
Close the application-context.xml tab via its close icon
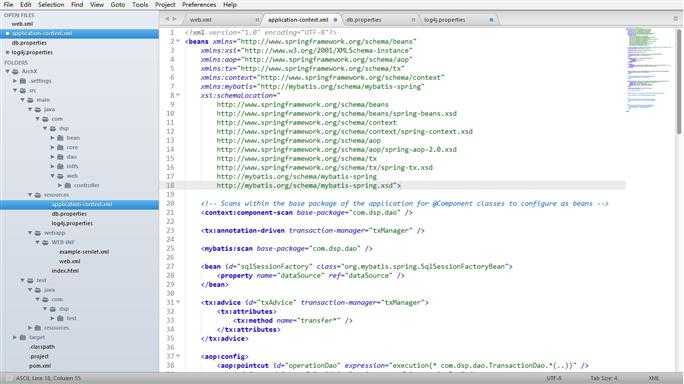pyautogui.click(x=335, y=20)
